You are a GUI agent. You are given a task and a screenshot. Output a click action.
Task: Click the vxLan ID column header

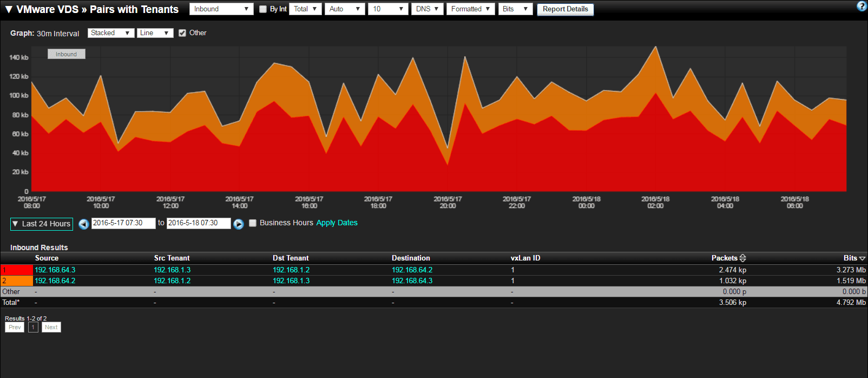[525, 258]
